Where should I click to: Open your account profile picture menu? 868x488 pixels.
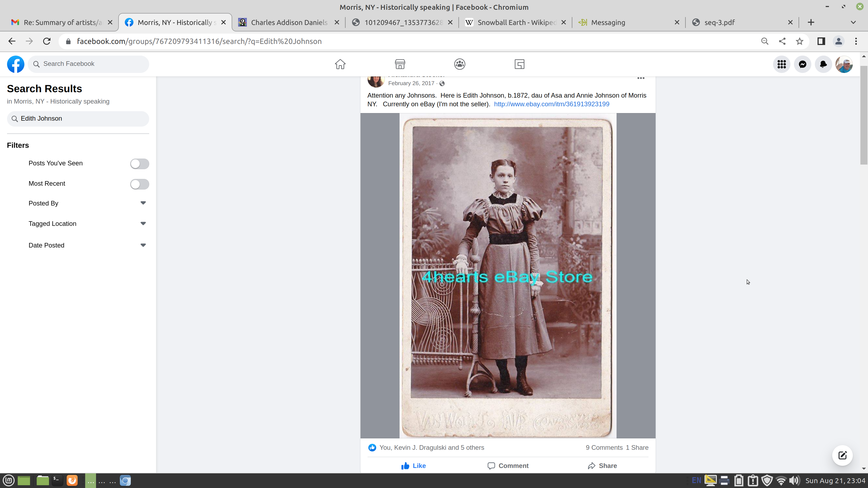tap(844, 64)
